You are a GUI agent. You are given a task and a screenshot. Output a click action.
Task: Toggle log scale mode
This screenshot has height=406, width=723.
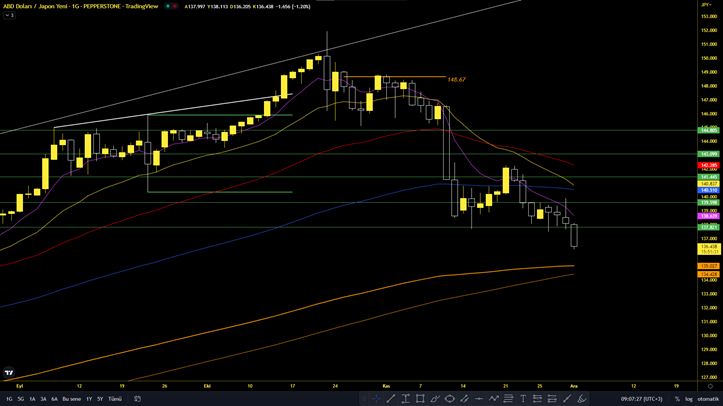(x=688, y=399)
